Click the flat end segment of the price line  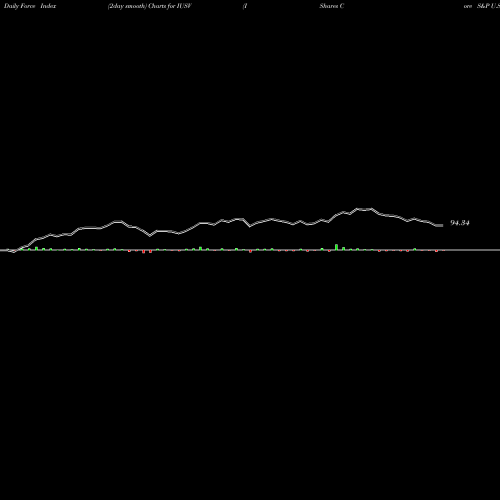coord(439,226)
